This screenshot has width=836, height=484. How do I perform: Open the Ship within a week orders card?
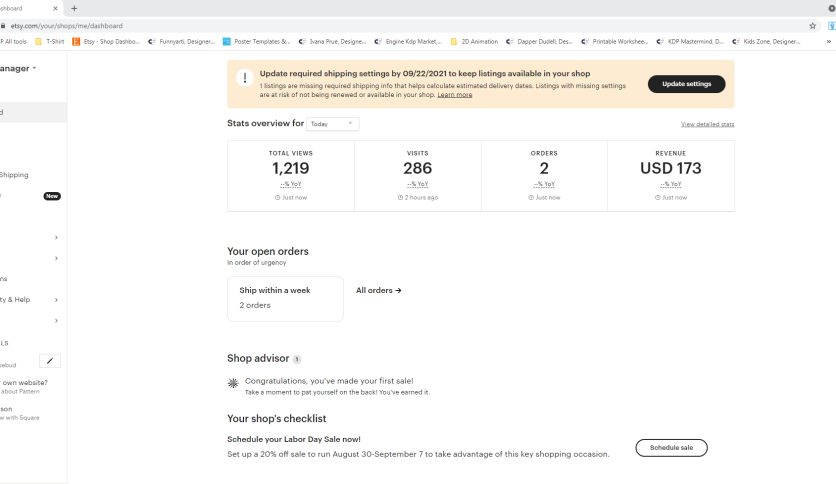tap(285, 299)
